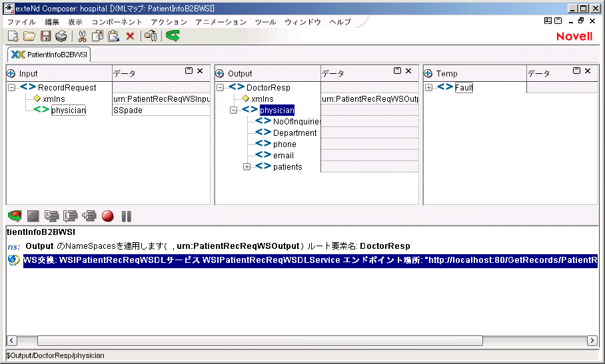Image resolution: width=605 pixels, height=364 pixels.
Task: Click the plus icon beside Temp header
Action: (428, 73)
